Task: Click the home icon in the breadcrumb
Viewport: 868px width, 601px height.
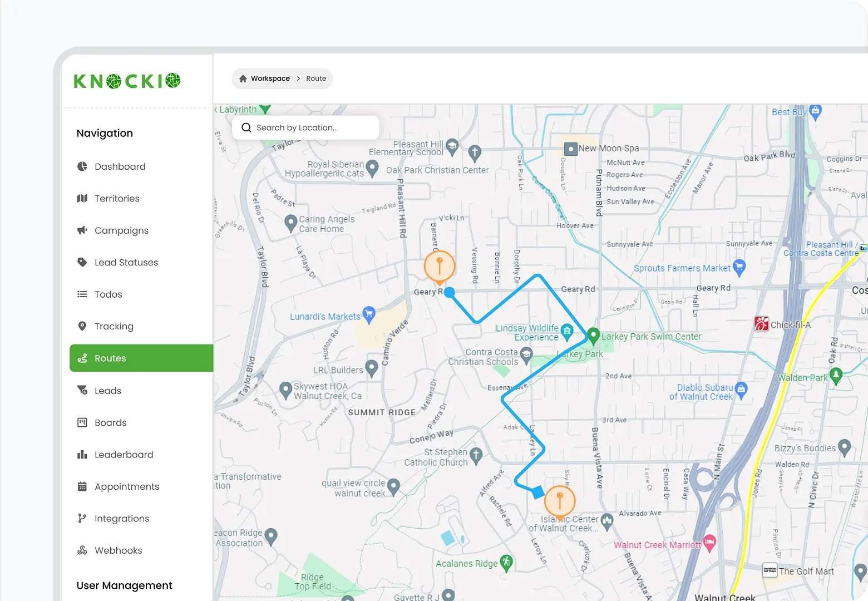Action: [243, 78]
